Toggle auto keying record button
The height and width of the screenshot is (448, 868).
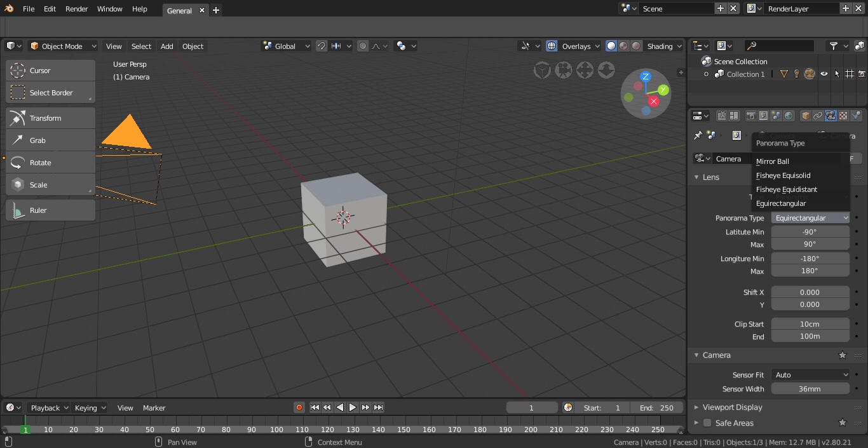tap(299, 408)
